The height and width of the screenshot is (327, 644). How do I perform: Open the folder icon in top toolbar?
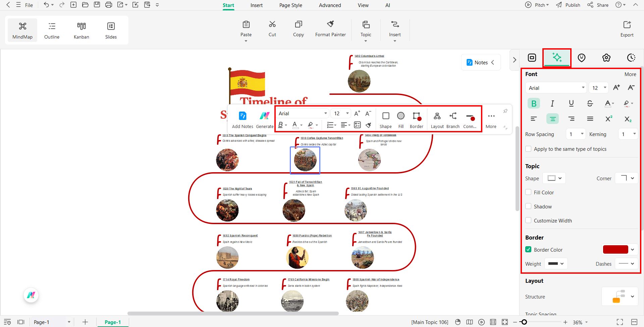tap(85, 5)
